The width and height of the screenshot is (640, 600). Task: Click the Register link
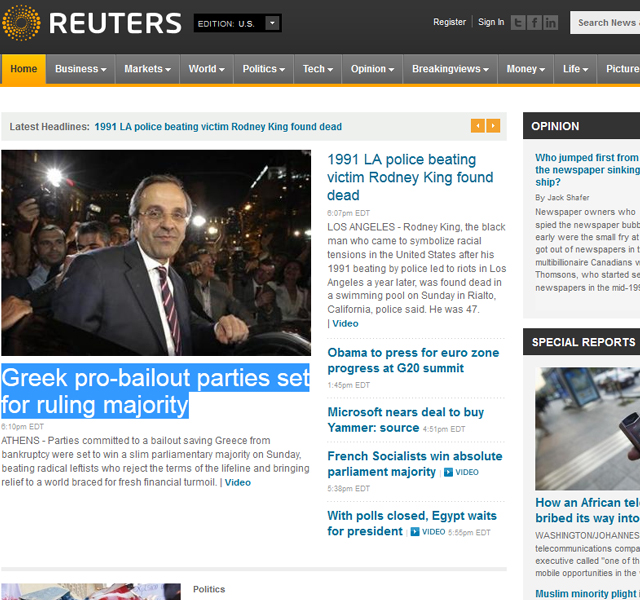click(x=449, y=22)
